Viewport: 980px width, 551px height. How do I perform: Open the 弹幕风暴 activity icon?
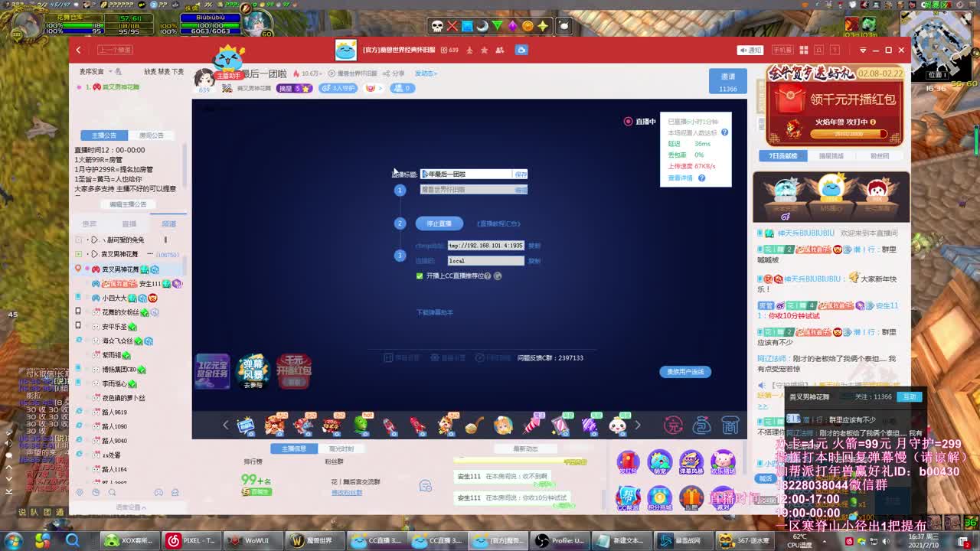click(253, 371)
